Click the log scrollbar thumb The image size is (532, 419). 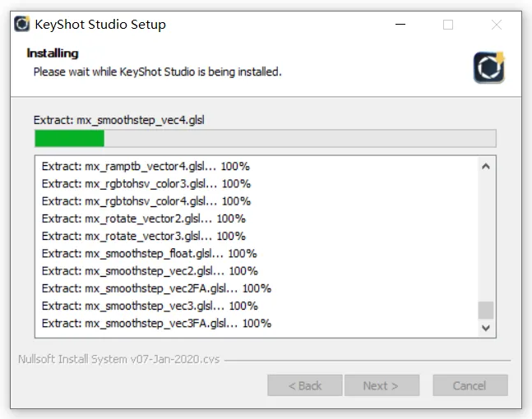pyautogui.click(x=486, y=310)
